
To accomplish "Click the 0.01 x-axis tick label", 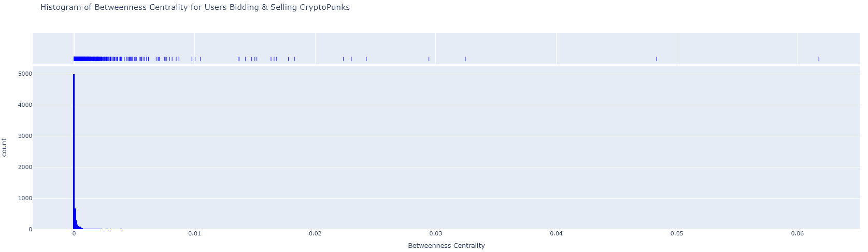I will pos(194,233).
